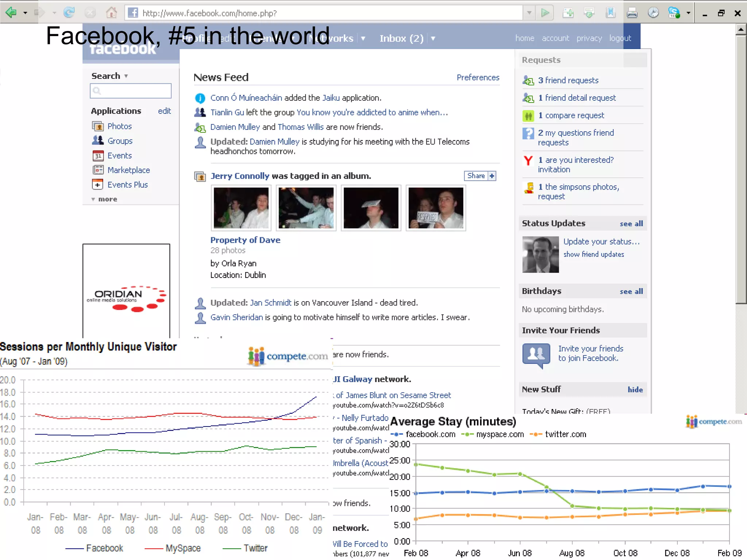Viewport: 747px width, 560px height.
Task: Open fourth album photo with Reserved sign
Action: click(436, 208)
